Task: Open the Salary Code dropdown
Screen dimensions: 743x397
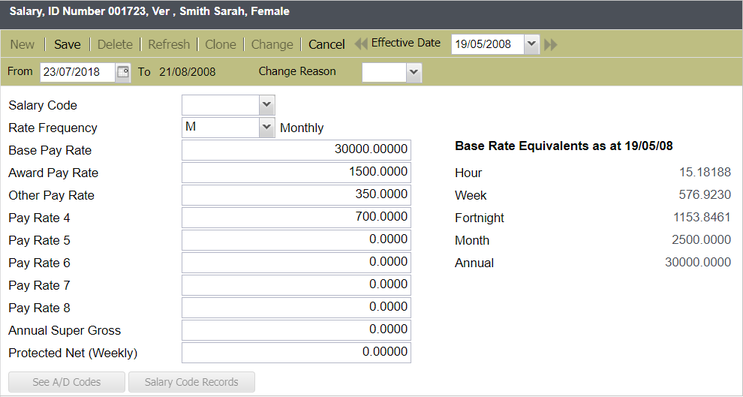Action: coord(267,105)
